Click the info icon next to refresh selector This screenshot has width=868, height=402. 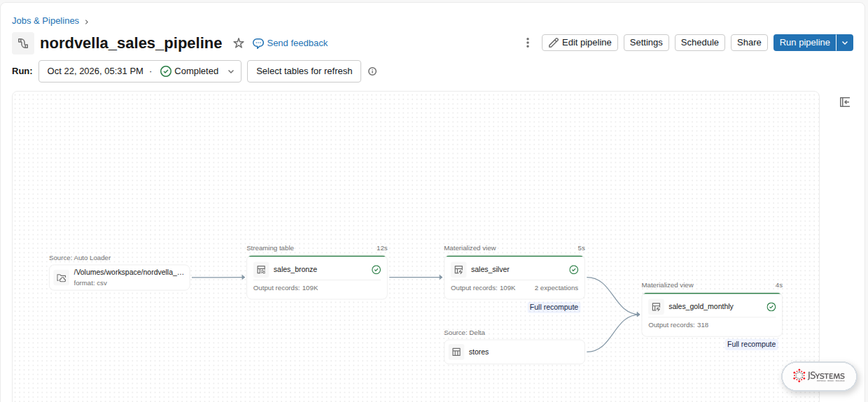tap(372, 71)
